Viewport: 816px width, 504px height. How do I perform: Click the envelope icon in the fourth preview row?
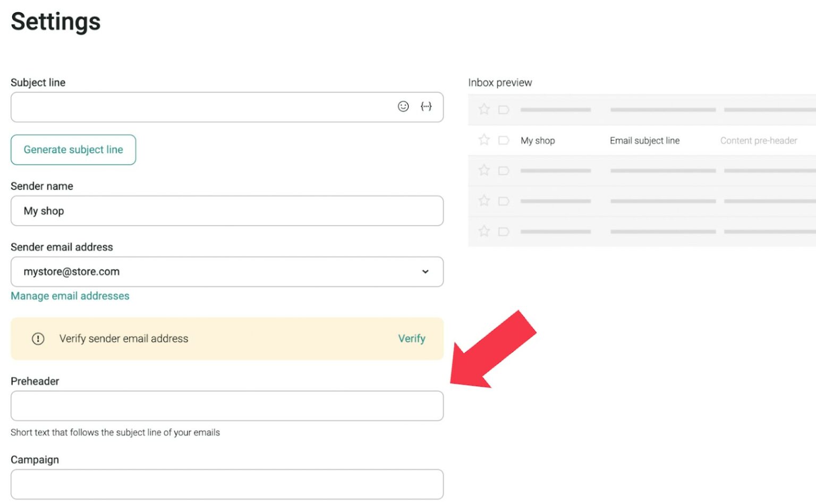[504, 201]
